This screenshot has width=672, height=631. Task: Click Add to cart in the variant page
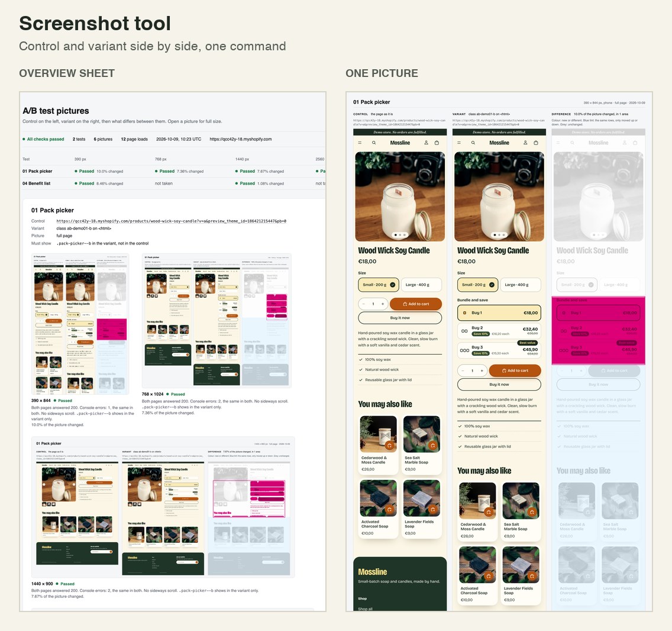[x=515, y=371]
